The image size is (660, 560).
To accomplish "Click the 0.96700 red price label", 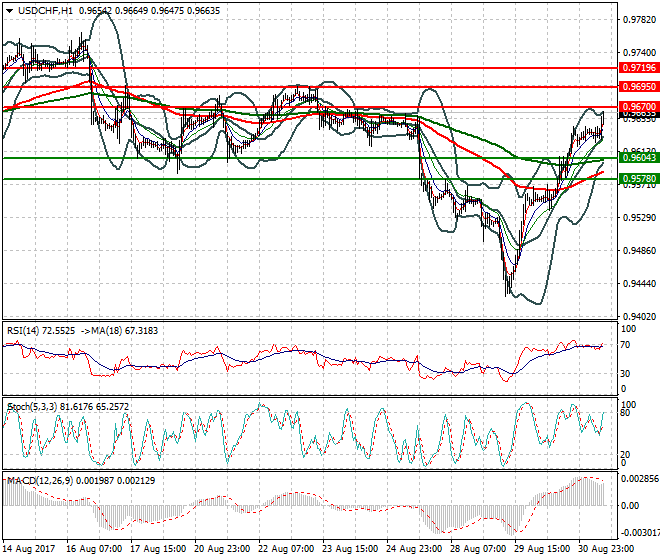I will pos(639,107).
